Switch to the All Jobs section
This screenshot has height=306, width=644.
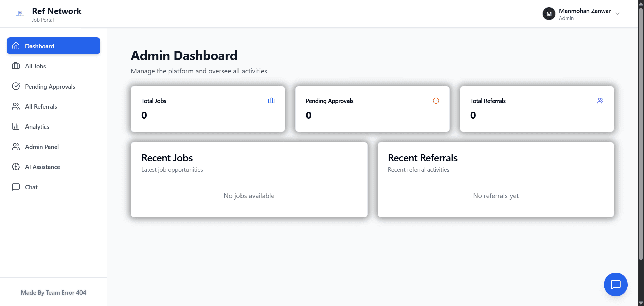(x=35, y=66)
